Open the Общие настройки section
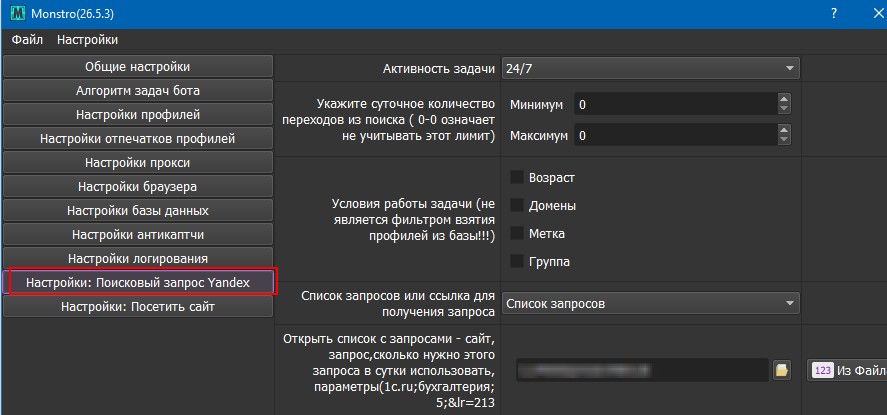Screen dimensions: 887x415 pyautogui.click(x=138, y=67)
